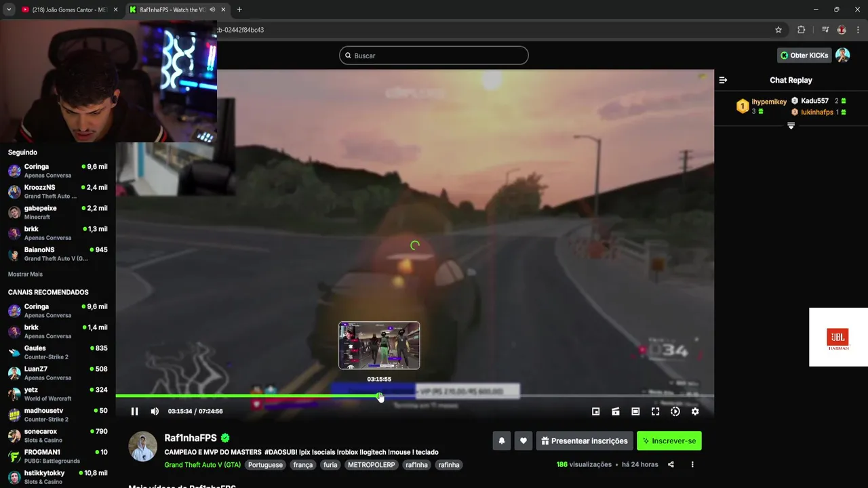868x488 pixels.
Task: Open Coringa under Canais Recomendados
Action: (58, 311)
